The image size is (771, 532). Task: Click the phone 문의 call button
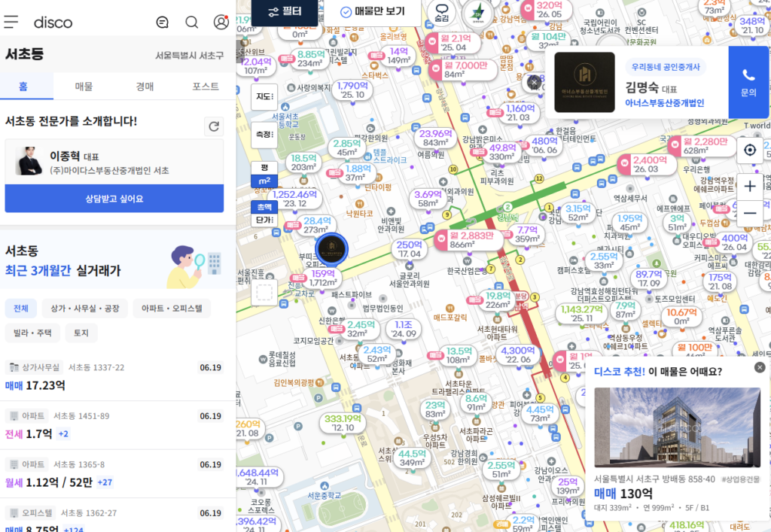coord(748,83)
